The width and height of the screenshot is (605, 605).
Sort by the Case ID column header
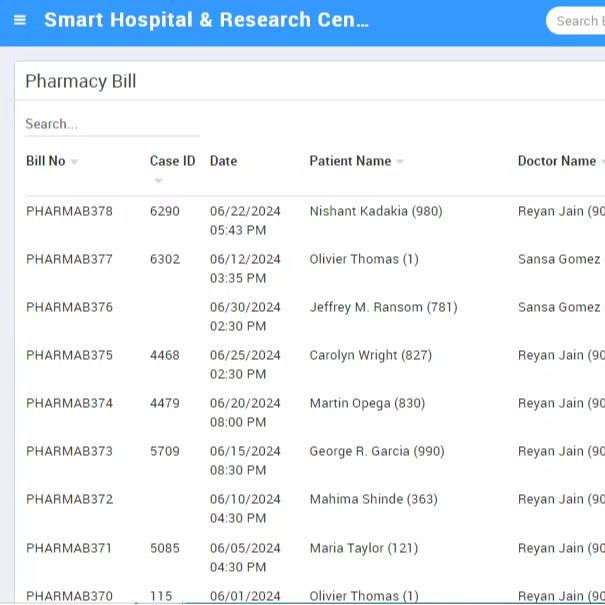tap(172, 161)
